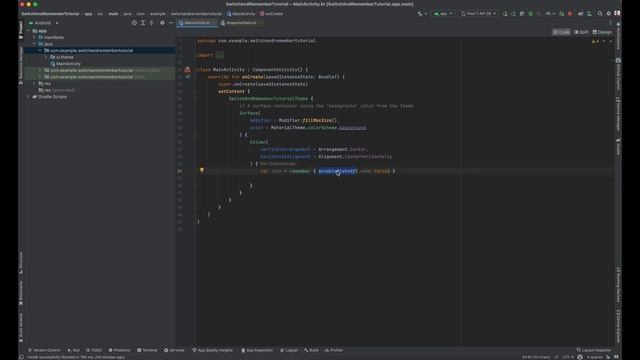Expand Gradle Scripts node
Screen dimensions: 640x360
(x=29, y=97)
